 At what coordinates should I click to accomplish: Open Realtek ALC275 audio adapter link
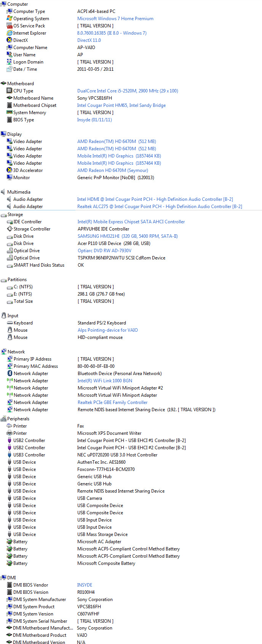160,207
